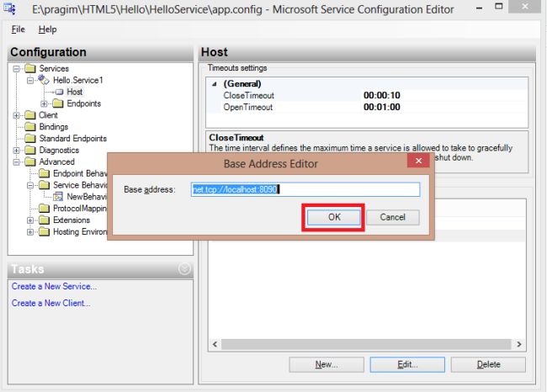Viewport: 547px width, 392px height.
Task: Collapse the Services tree node
Action: tap(16, 69)
